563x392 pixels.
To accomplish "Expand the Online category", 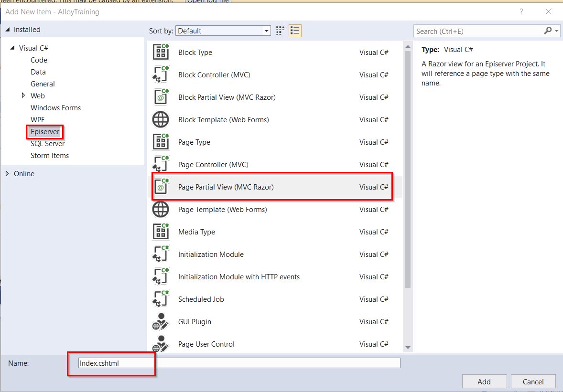I will (7, 174).
